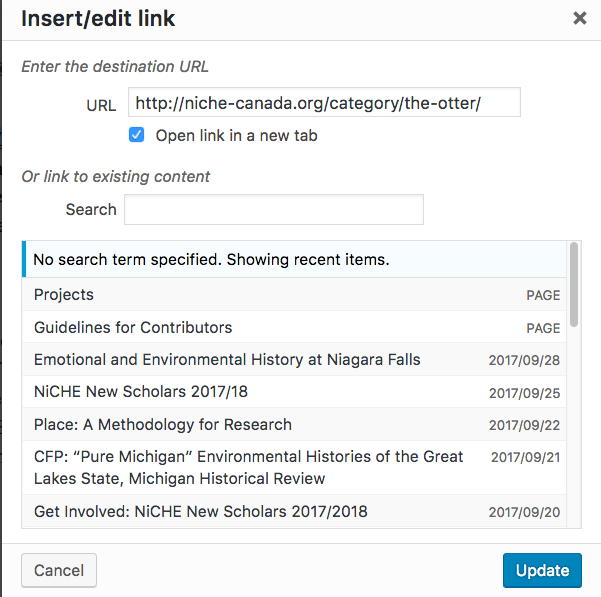
Task: Click the 2017/09/20 date entry
Action: tap(524, 513)
